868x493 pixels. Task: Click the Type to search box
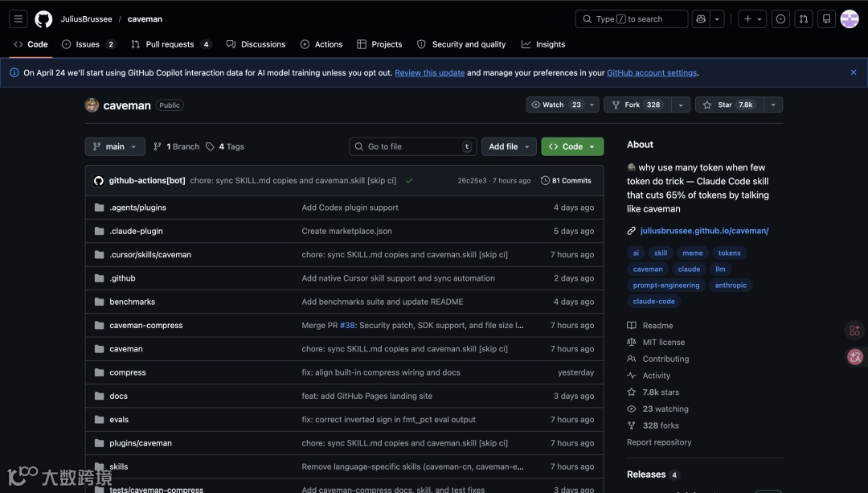(x=632, y=18)
